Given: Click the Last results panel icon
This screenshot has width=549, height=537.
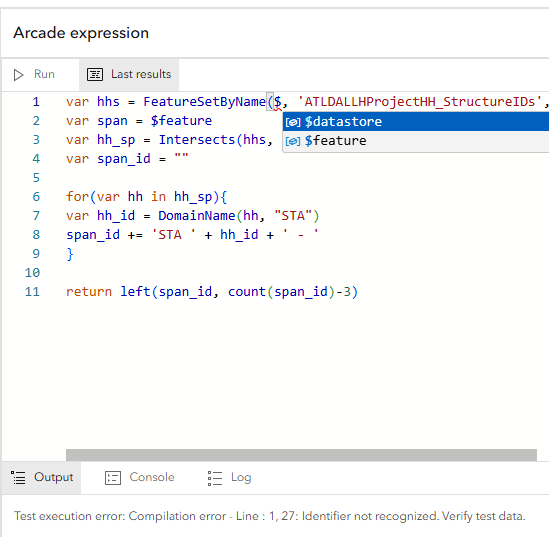Looking at the screenshot, I should 95,75.
